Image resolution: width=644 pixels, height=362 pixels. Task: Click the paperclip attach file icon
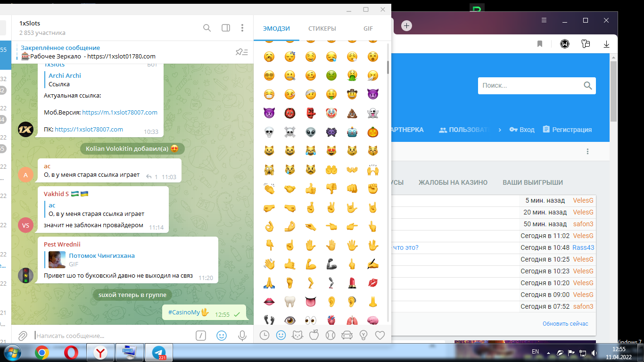pyautogui.click(x=22, y=336)
